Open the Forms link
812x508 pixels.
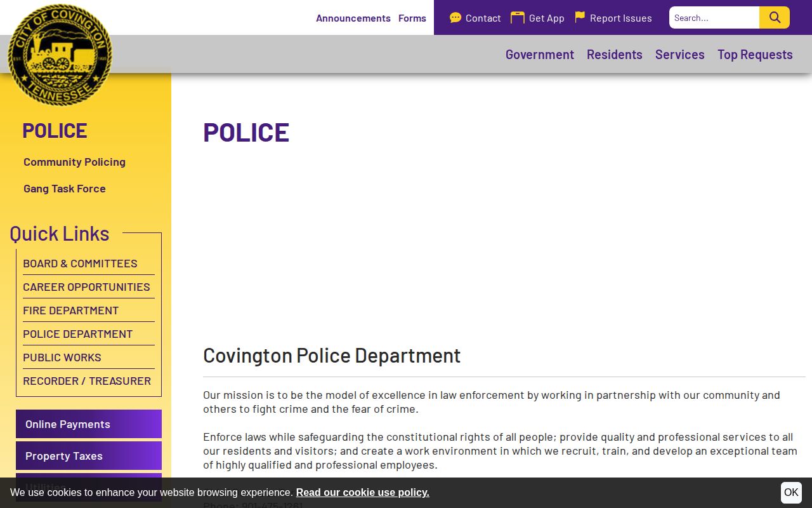(x=412, y=18)
